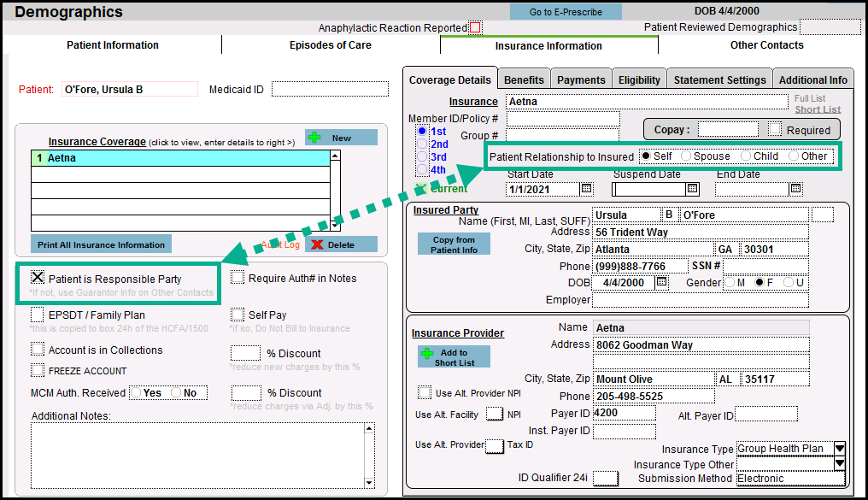The image size is (868, 500).
Task: Open the Start Date calendar picker
Action: pyautogui.click(x=586, y=189)
